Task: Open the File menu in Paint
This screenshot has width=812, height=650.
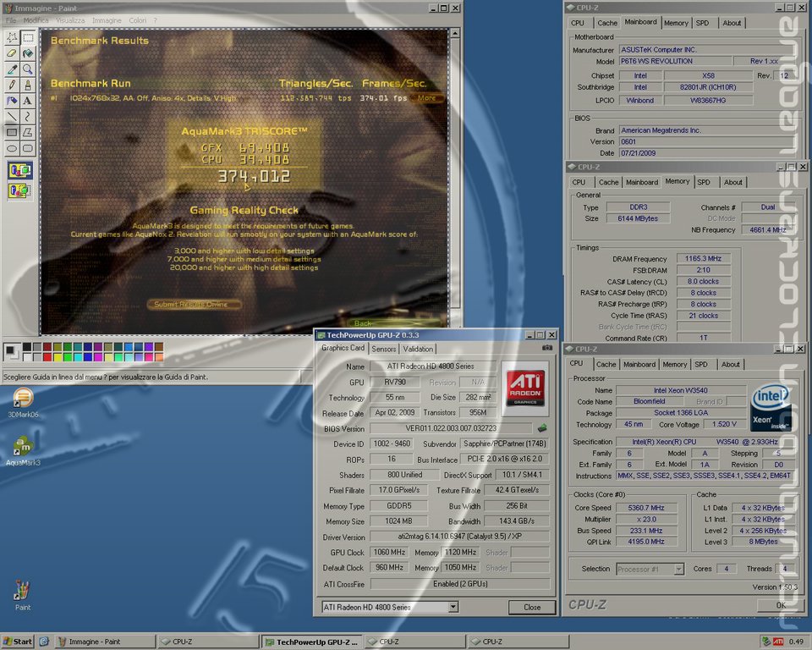Action: 11,20
